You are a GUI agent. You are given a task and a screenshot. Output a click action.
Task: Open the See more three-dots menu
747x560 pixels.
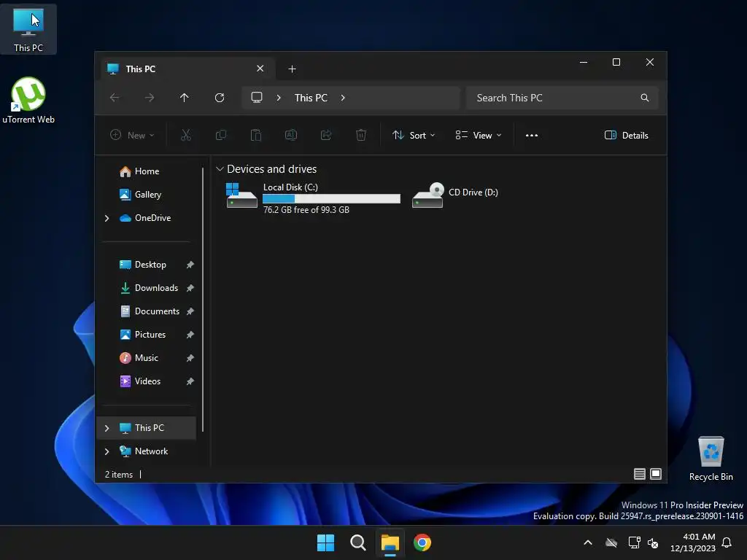click(532, 135)
